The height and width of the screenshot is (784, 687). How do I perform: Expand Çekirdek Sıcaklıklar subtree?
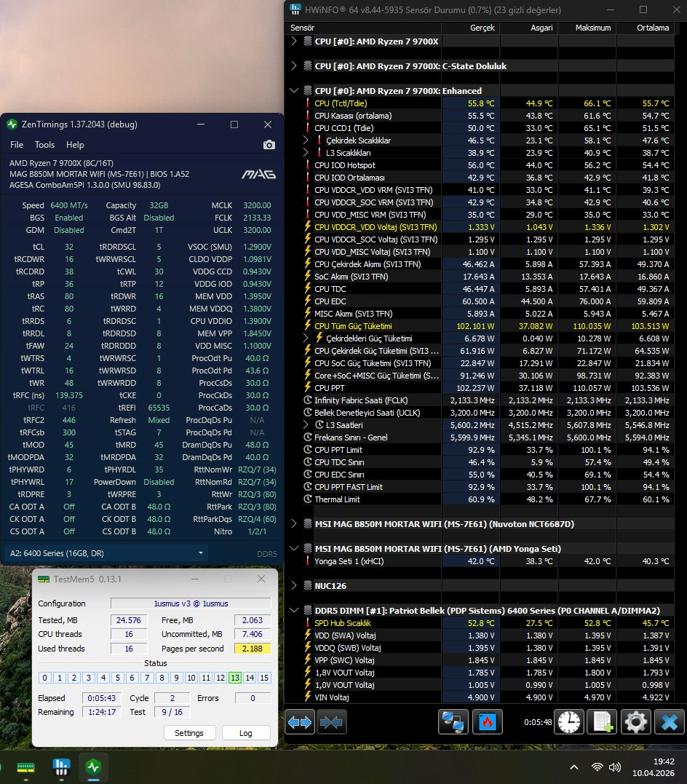coord(306,140)
